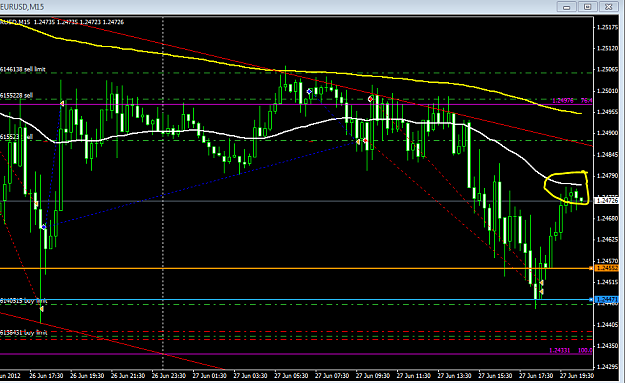Click price scale value 1.24790
This screenshot has height=383, width=625.
point(607,176)
